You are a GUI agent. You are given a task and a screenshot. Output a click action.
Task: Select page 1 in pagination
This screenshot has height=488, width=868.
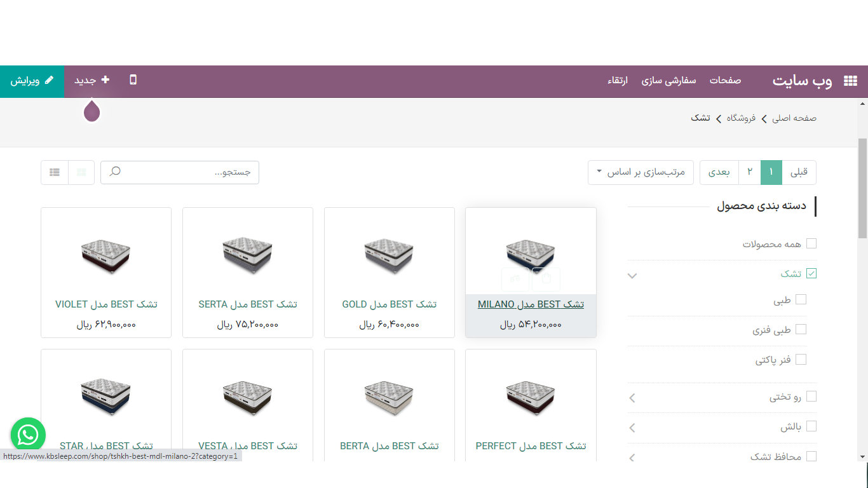pos(771,172)
